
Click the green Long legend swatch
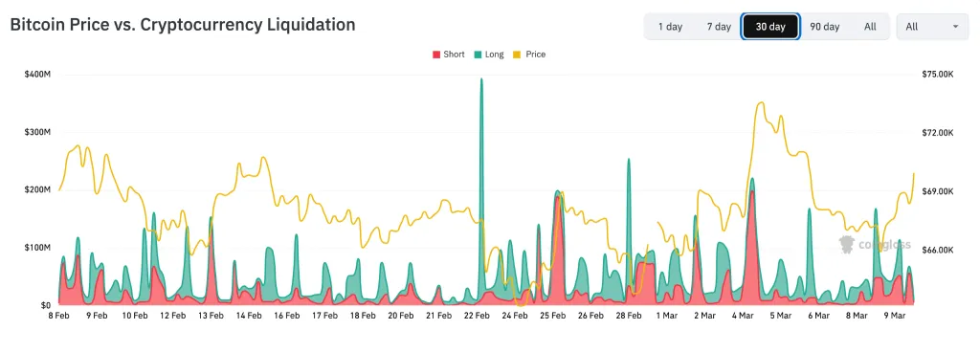[x=478, y=55]
